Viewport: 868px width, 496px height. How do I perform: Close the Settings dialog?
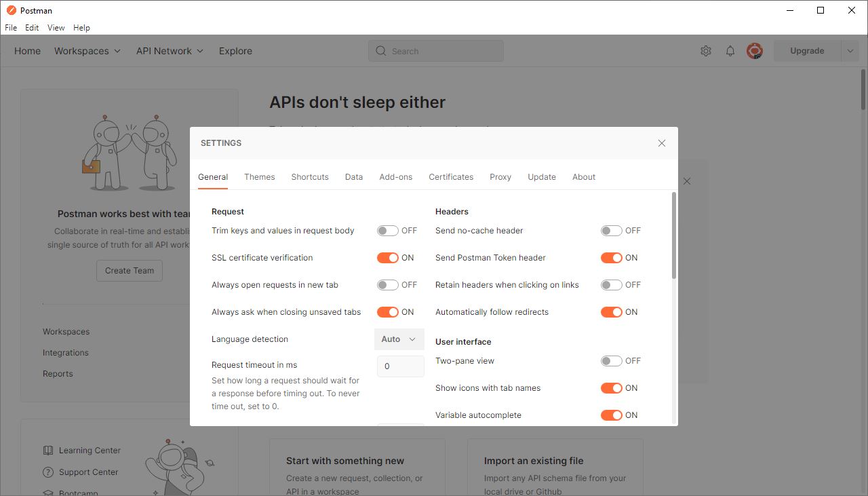[x=662, y=143]
